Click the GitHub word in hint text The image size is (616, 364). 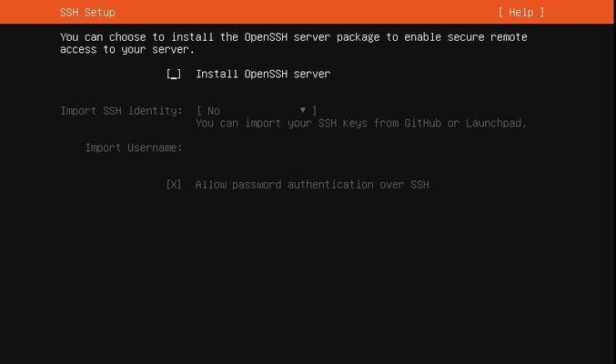(x=423, y=123)
